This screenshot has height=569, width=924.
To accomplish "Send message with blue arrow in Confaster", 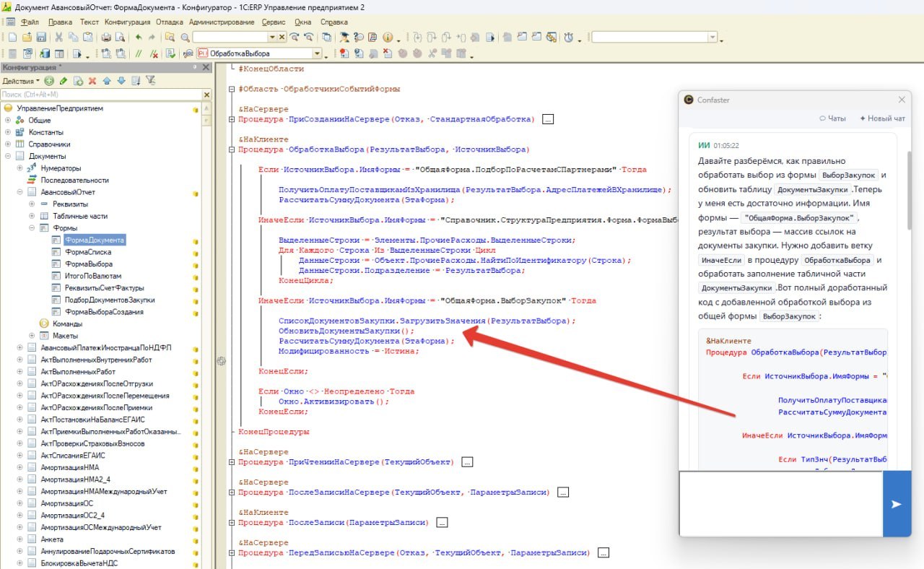I will pyautogui.click(x=897, y=504).
